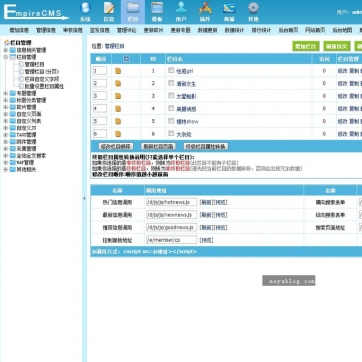Open 管理评论 in the submenu bar
This screenshot has width=362, height=362.
(127, 30)
